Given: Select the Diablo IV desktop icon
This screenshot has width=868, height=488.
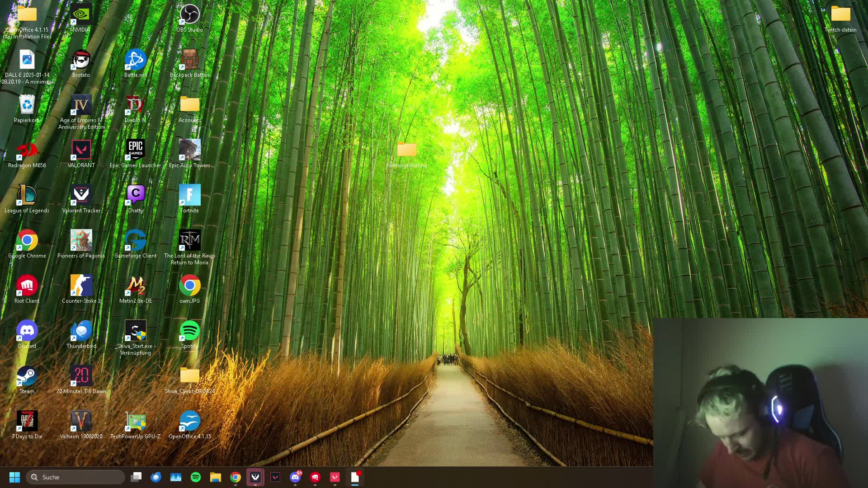Looking at the screenshot, I should (135, 108).
